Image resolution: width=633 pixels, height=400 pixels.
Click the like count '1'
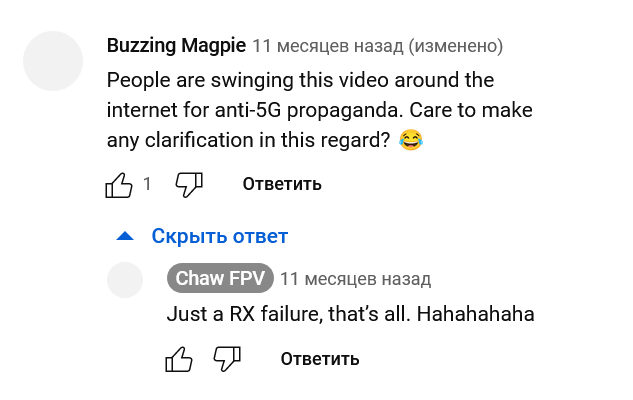click(147, 184)
